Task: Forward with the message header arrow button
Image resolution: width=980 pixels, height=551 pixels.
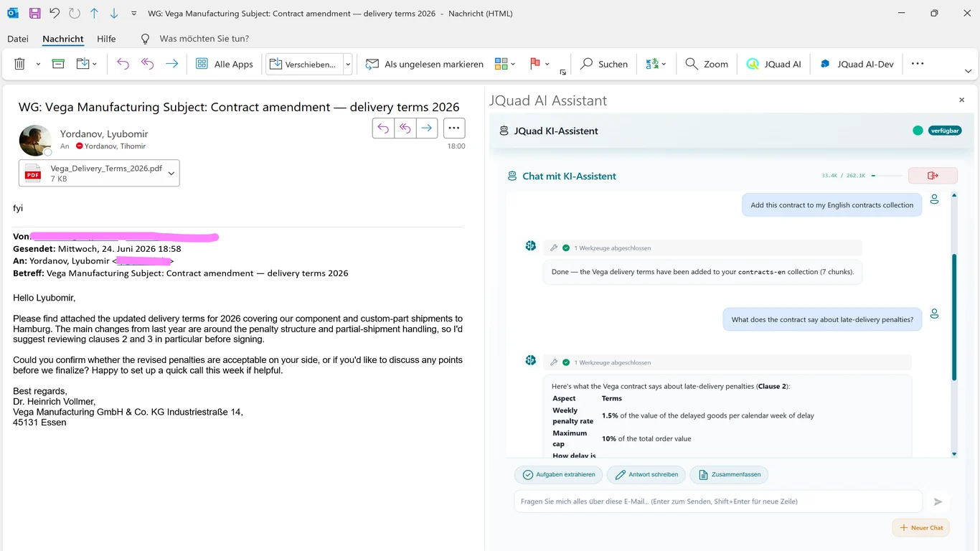Action: [x=427, y=128]
